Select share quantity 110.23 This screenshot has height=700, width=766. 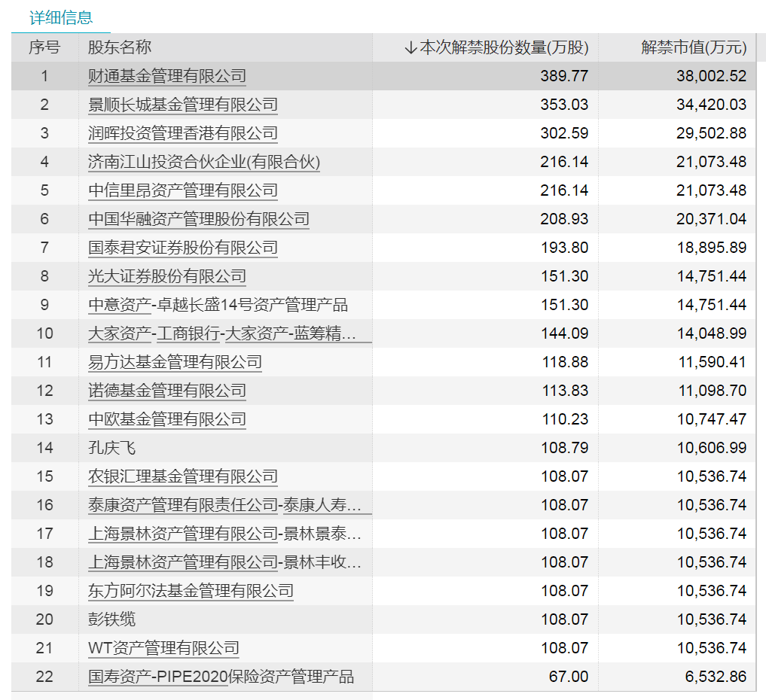pos(565,418)
